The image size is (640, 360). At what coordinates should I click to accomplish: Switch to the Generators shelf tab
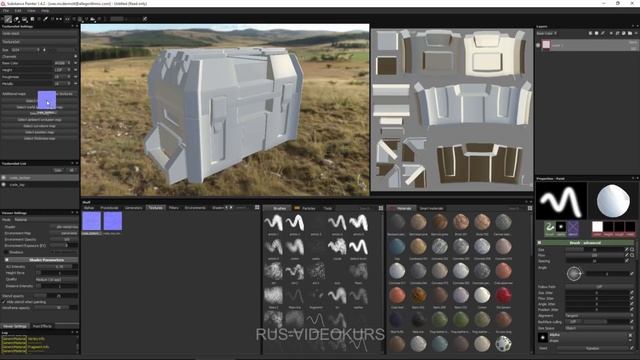click(x=133, y=208)
